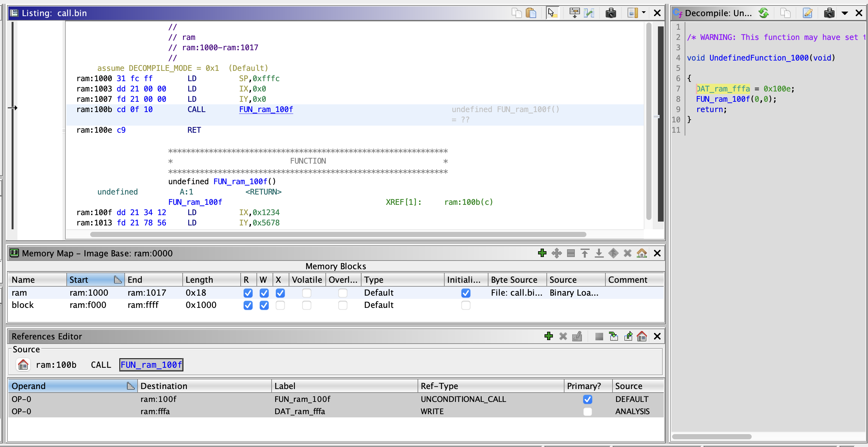Expand all data with the Listing toolbar icon
The width and height of the screenshot is (868, 447).
tap(574, 13)
